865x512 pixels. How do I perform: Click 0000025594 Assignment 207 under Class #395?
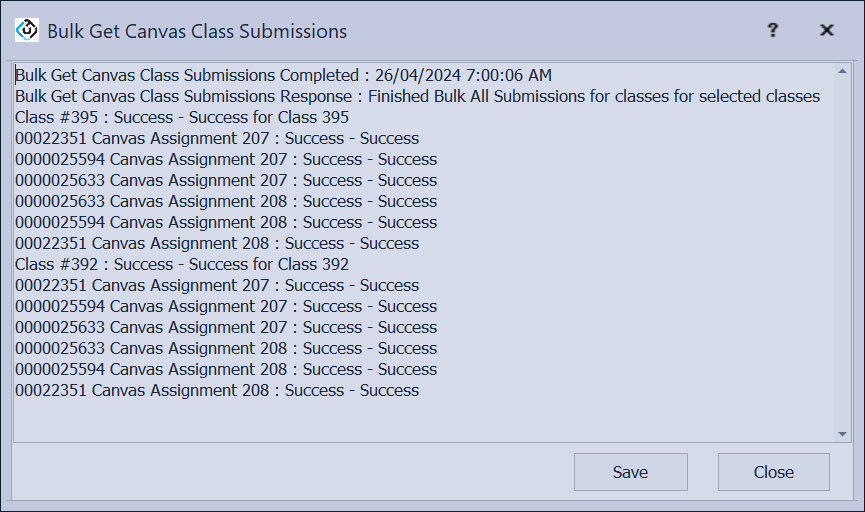[x=226, y=159]
